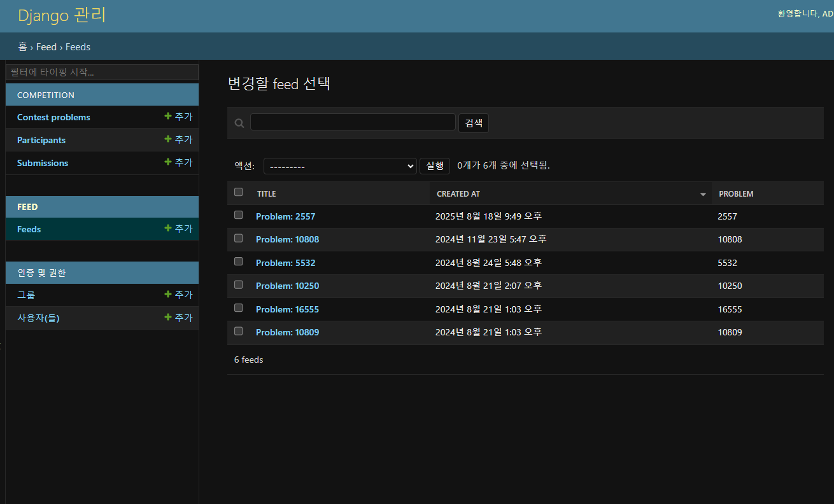Sort the table by the Title column header

pyautogui.click(x=267, y=194)
